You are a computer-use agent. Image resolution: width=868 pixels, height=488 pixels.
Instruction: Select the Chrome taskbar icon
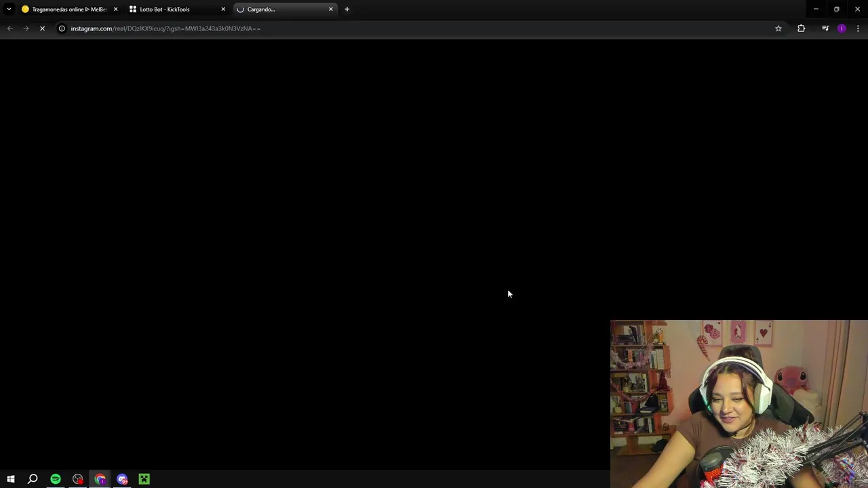(x=100, y=479)
